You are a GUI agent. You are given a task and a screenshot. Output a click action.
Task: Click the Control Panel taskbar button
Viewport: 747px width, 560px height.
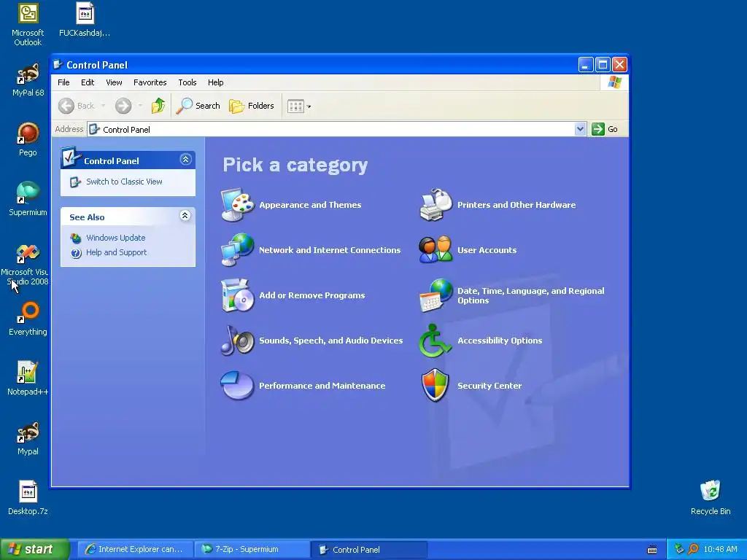(x=368, y=549)
